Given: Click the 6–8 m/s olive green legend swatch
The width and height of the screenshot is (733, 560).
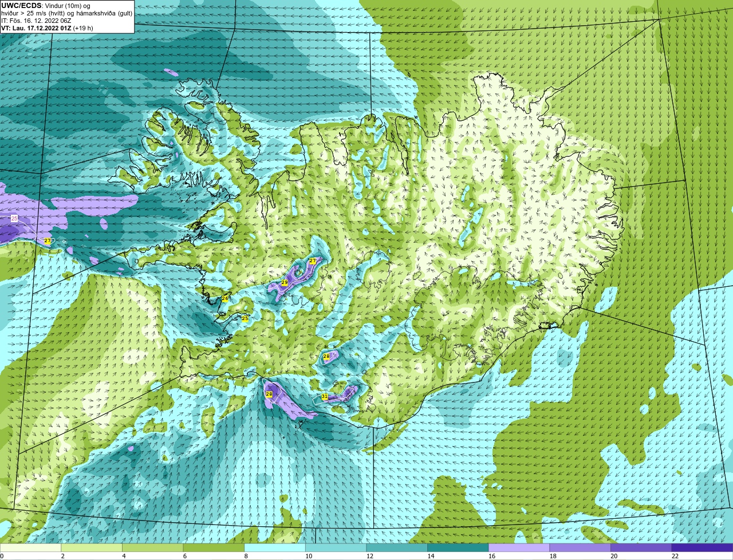Looking at the screenshot, I should point(214,547).
